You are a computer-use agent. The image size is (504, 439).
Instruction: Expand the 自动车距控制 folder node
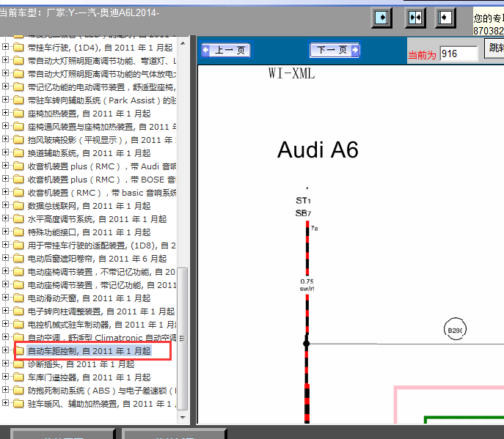coord(5,350)
